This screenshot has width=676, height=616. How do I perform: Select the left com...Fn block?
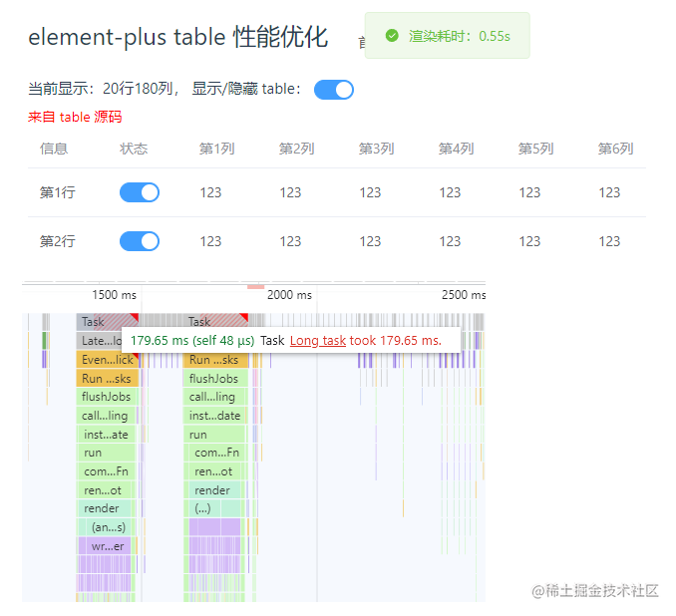[106, 471]
